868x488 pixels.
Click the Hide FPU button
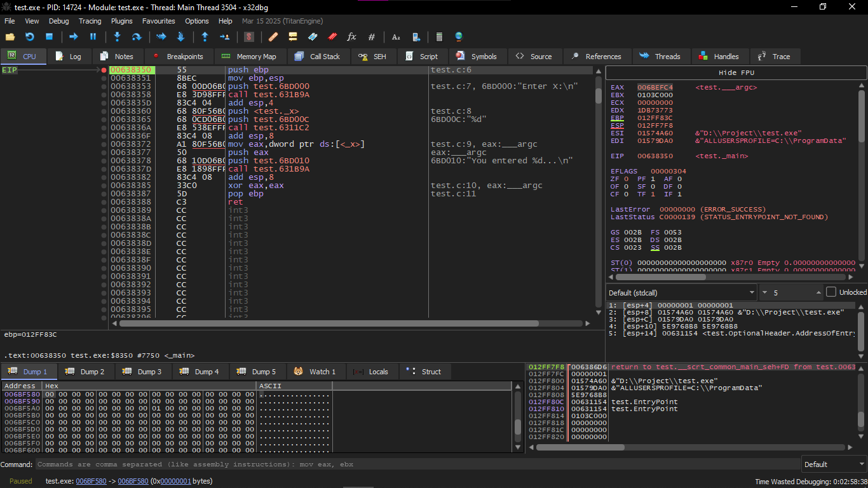pyautogui.click(x=736, y=72)
